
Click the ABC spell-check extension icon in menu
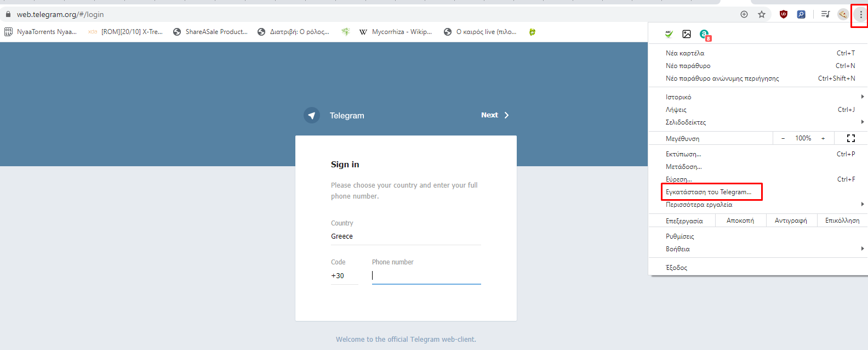pyautogui.click(x=669, y=34)
